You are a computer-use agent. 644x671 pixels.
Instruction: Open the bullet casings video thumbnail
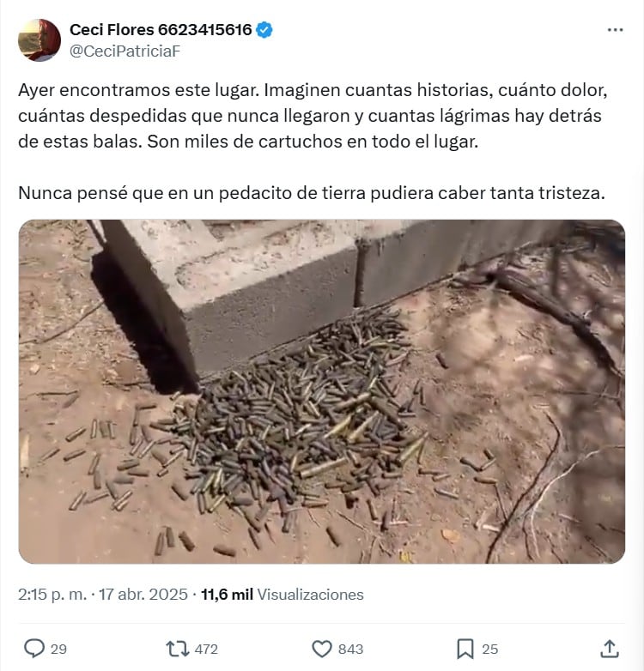[322, 391]
